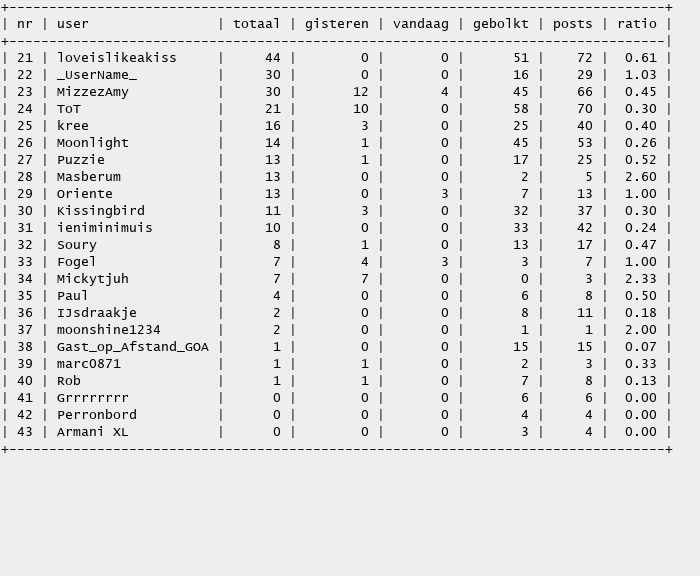The height and width of the screenshot is (576, 700).
Task: Click the "ratio" column header
Action: point(637,24)
